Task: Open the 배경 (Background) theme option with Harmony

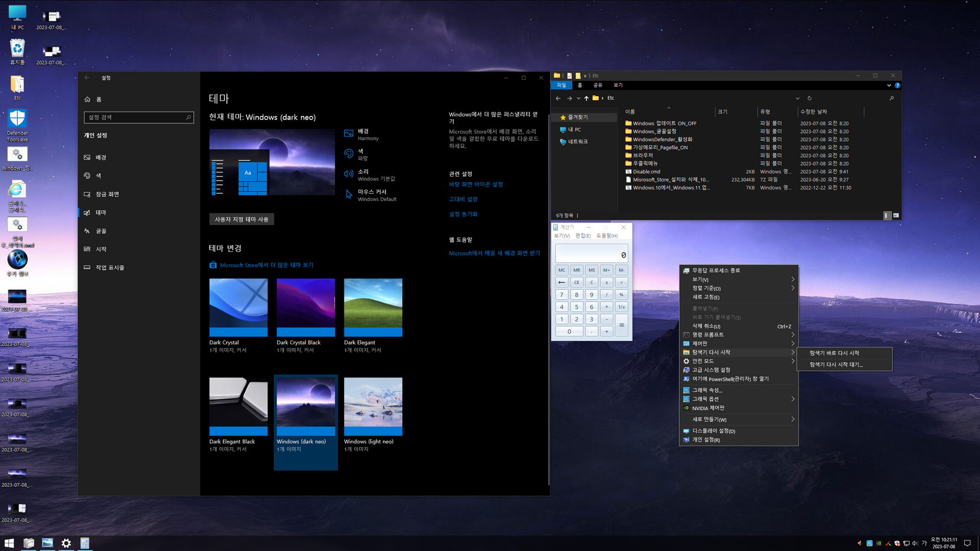Action: pyautogui.click(x=362, y=134)
